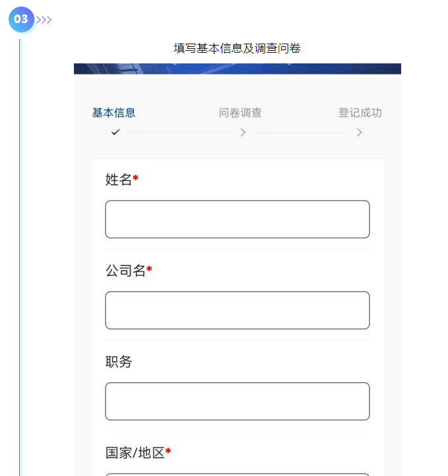Switch to the 问卷调查 step
This screenshot has height=476, width=448.
click(x=240, y=113)
